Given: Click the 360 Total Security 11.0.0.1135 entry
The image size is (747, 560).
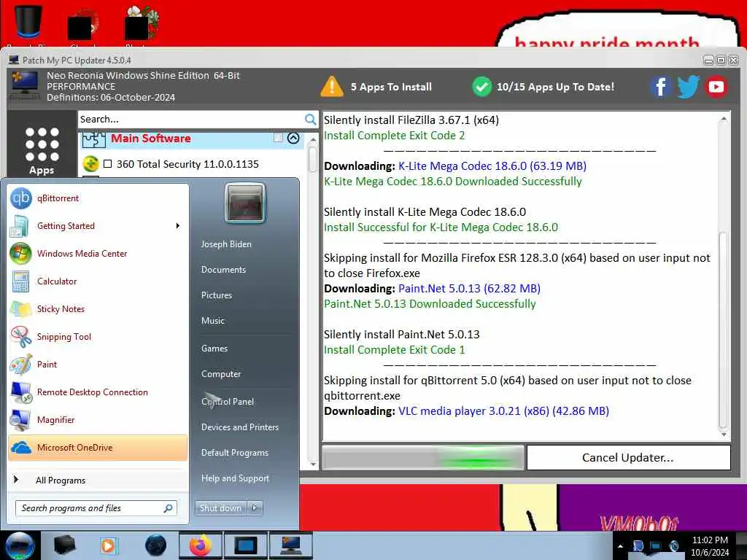Looking at the screenshot, I should (x=187, y=164).
